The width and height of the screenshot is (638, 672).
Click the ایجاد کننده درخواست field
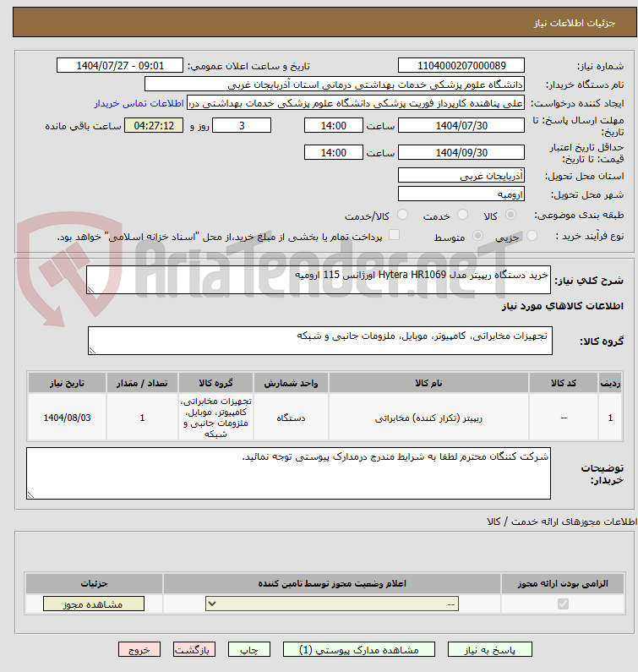[x=356, y=103]
